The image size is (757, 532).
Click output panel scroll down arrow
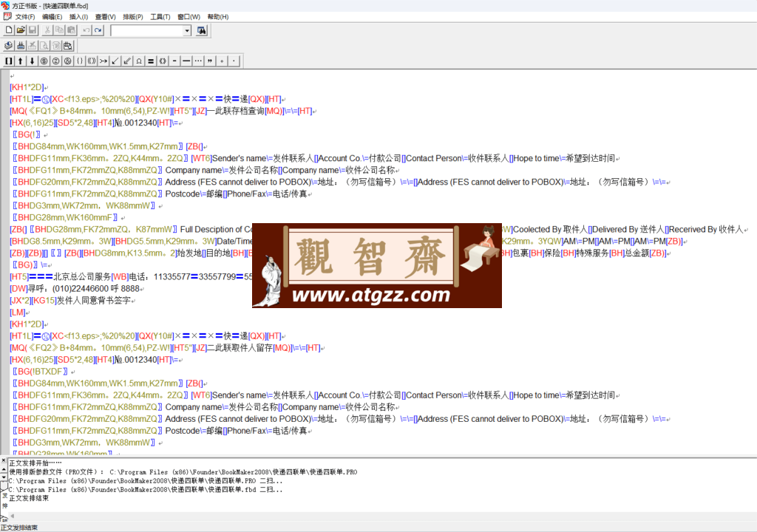click(x=4, y=477)
